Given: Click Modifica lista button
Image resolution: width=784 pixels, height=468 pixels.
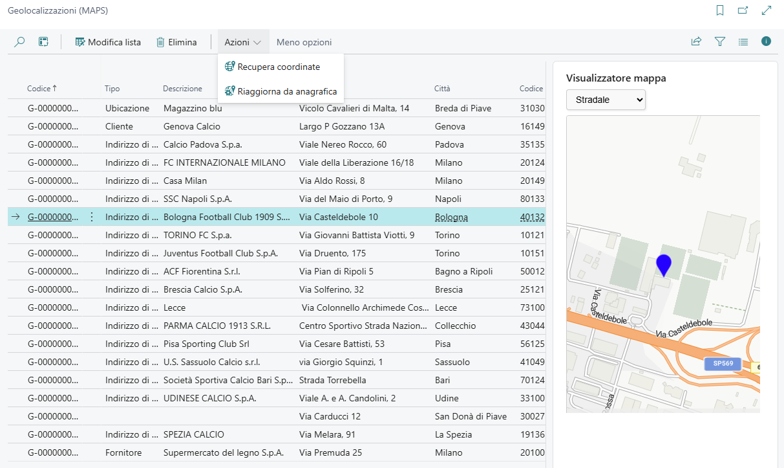Looking at the screenshot, I should click(x=108, y=42).
